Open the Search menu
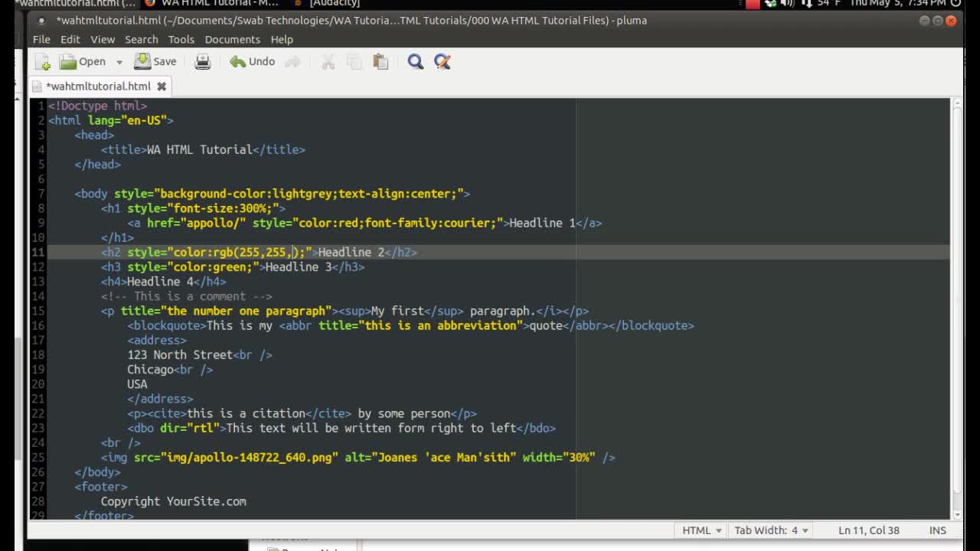This screenshot has height=551, width=980. pyautogui.click(x=141, y=39)
